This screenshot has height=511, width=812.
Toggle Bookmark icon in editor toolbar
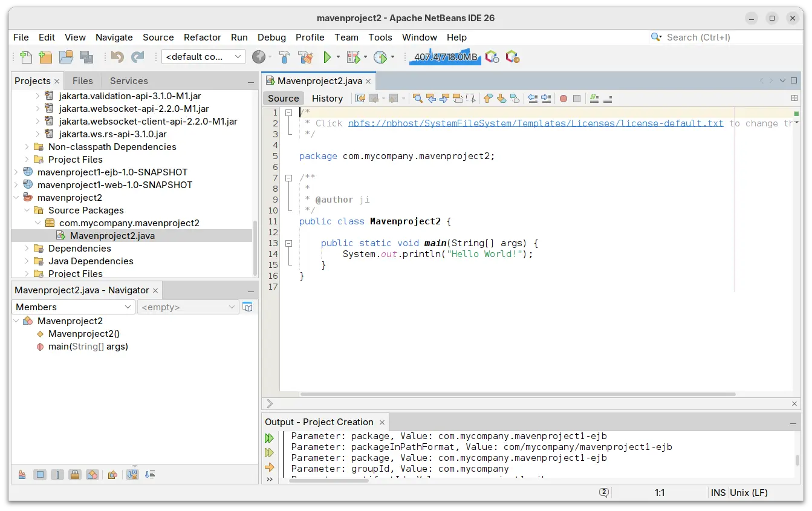click(515, 99)
